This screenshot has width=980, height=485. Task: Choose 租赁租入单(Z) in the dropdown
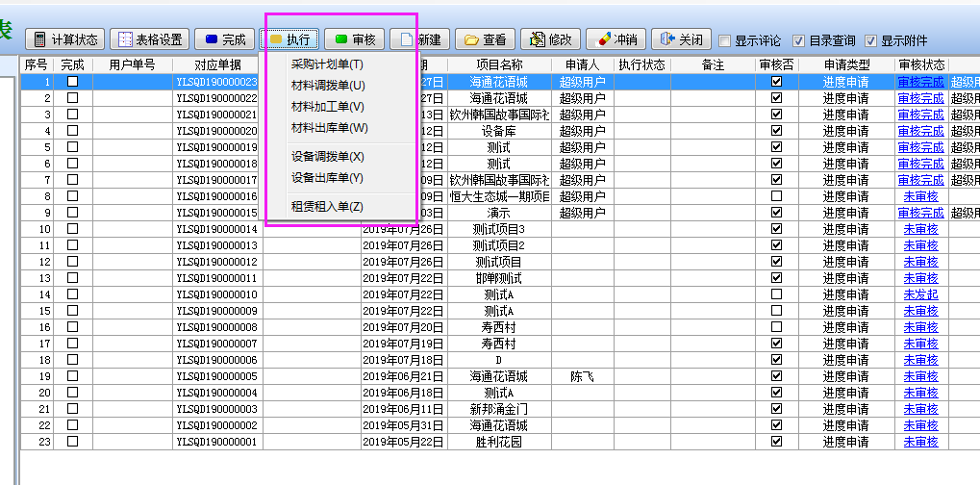click(x=327, y=207)
